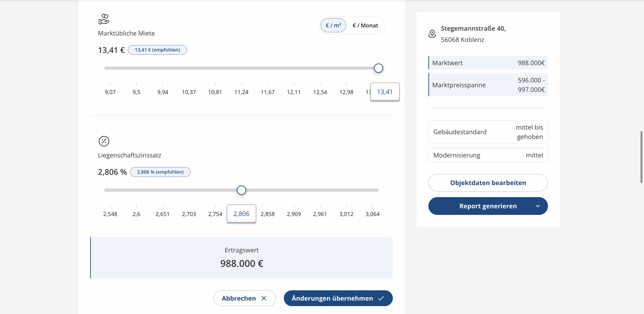Set interest rate to 2,754 tick
Viewport: 644px width, 314px height.
coord(215,214)
